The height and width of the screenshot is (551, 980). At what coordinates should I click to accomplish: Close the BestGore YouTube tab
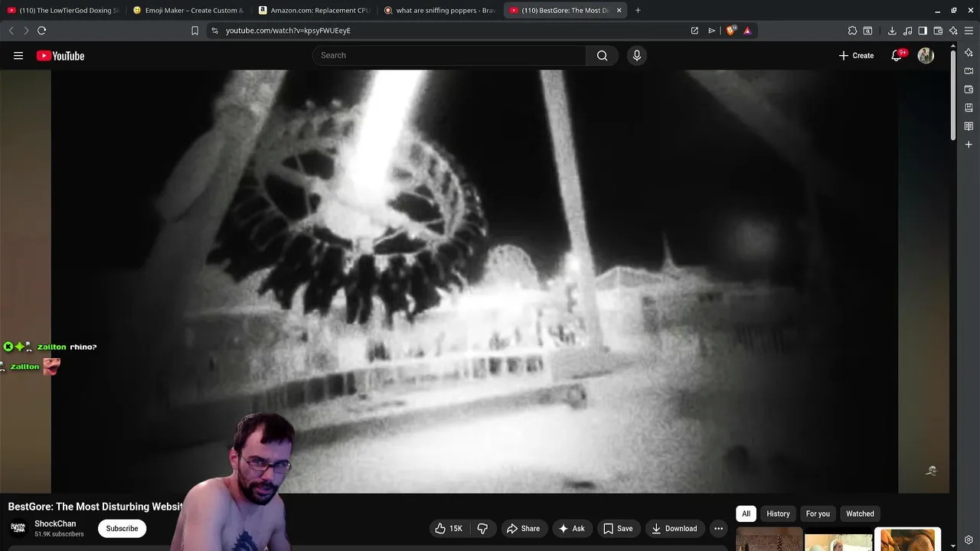(618, 11)
